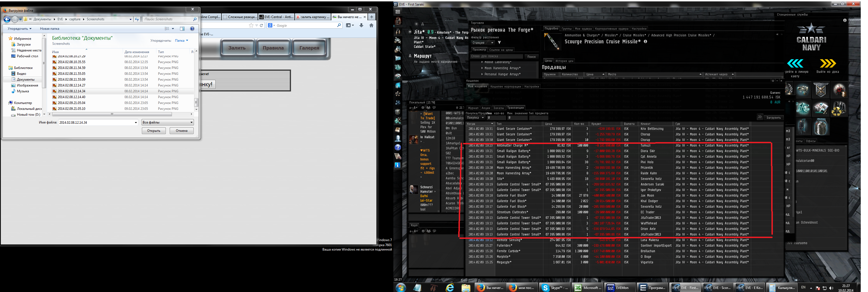Click Загрузить button in wallet
868x292 pixels.
(x=773, y=118)
